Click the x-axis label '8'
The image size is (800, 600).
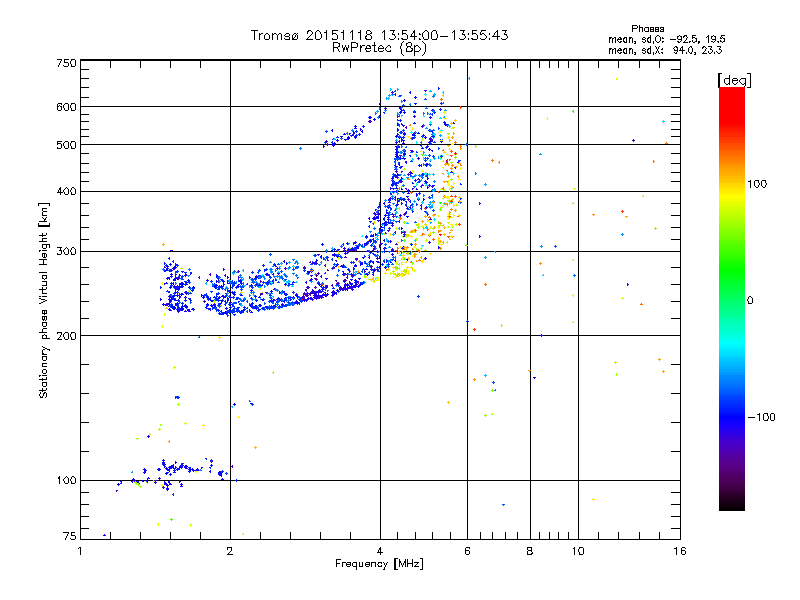(530, 551)
